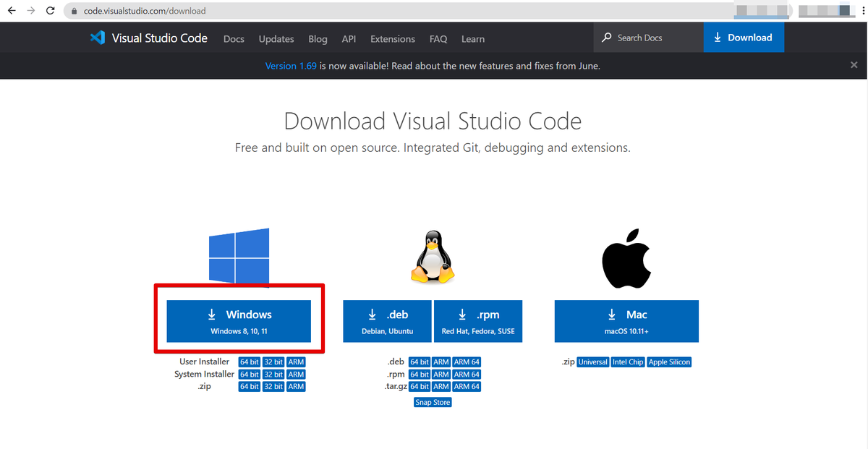Download the Mac macOS 10.11+ build
868x449 pixels.
pyautogui.click(x=626, y=322)
